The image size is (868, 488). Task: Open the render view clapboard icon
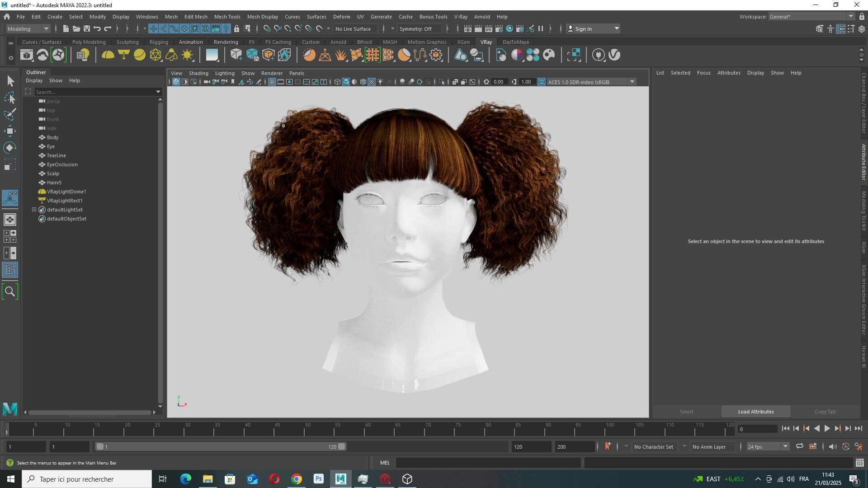point(467,29)
